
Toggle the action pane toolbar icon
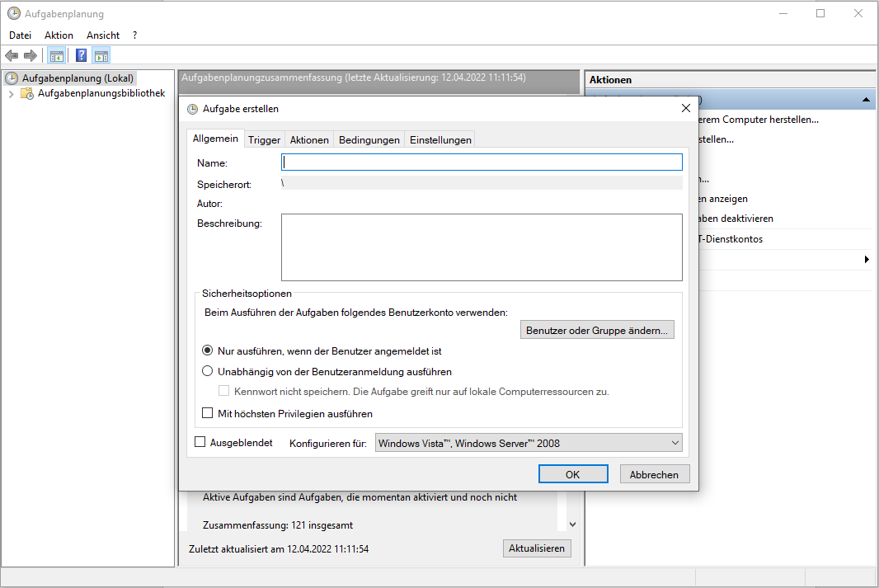click(101, 56)
